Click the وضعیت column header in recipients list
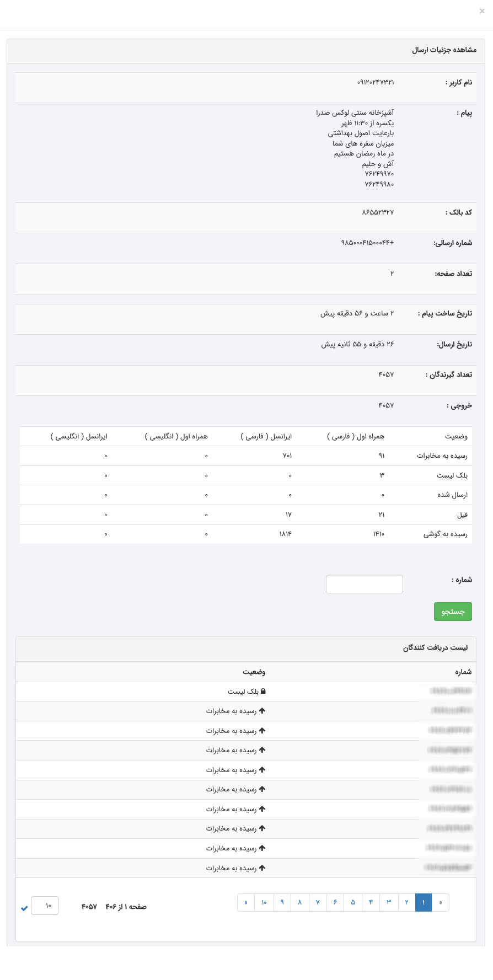This screenshot has width=493, height=980. click(x=254, y=672)
